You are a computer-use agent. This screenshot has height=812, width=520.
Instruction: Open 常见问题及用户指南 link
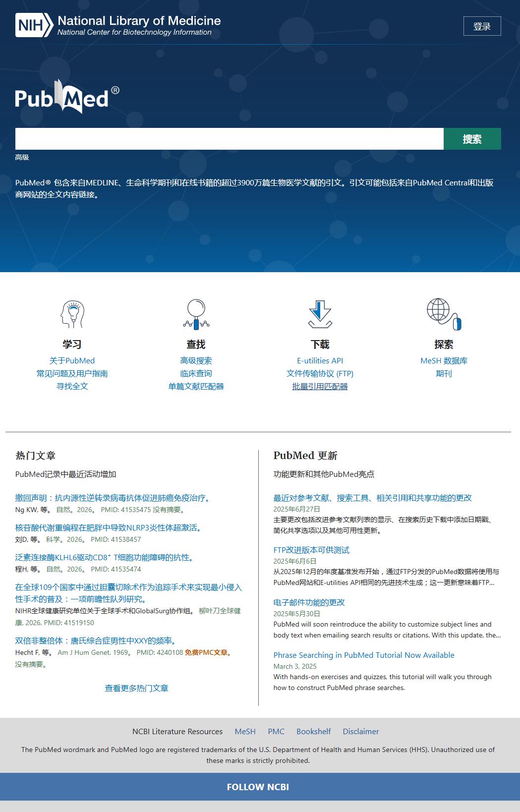coord(72,373)
